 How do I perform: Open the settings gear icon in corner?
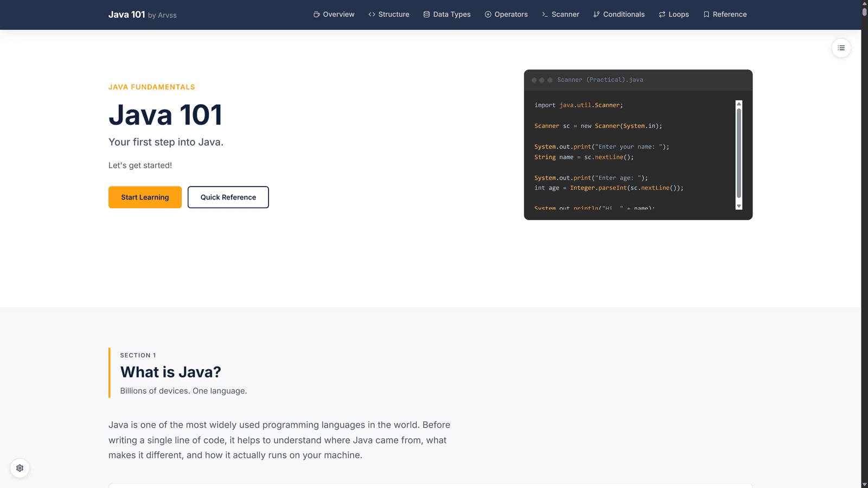(x=20, y=468)
